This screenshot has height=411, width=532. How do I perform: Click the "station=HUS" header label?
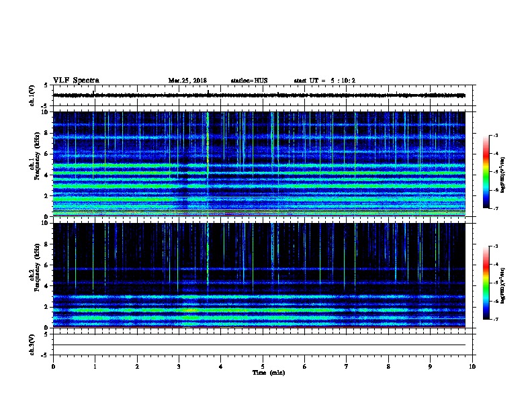[x=249, y=81]
